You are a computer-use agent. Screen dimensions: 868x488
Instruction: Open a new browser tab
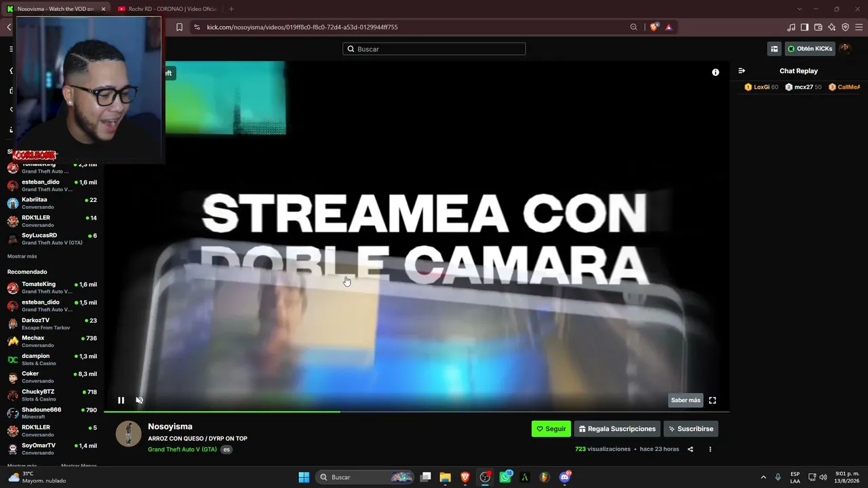point(231,9)
